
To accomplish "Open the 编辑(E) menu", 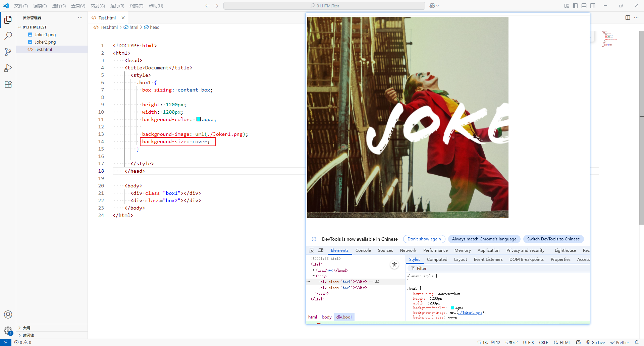I will tap(40, 6).
